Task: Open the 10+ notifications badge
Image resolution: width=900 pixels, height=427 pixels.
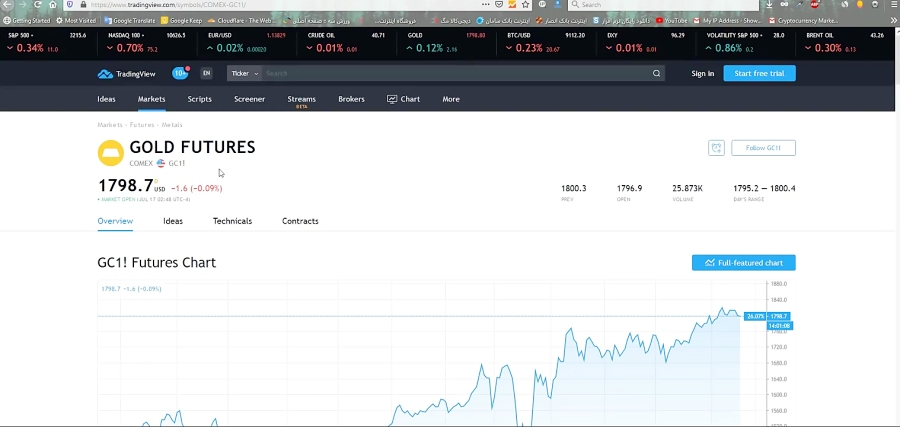Action: [x=180, y=73]
